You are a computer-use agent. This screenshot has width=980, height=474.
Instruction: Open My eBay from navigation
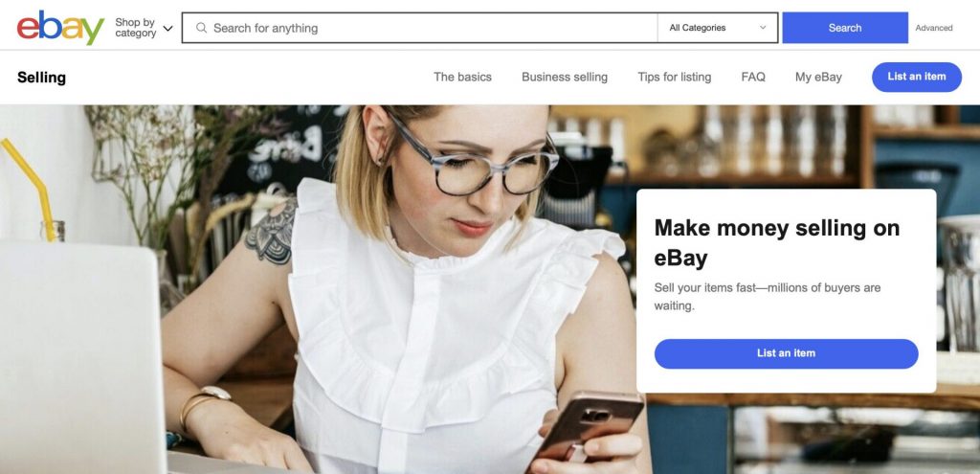point(818,77)
